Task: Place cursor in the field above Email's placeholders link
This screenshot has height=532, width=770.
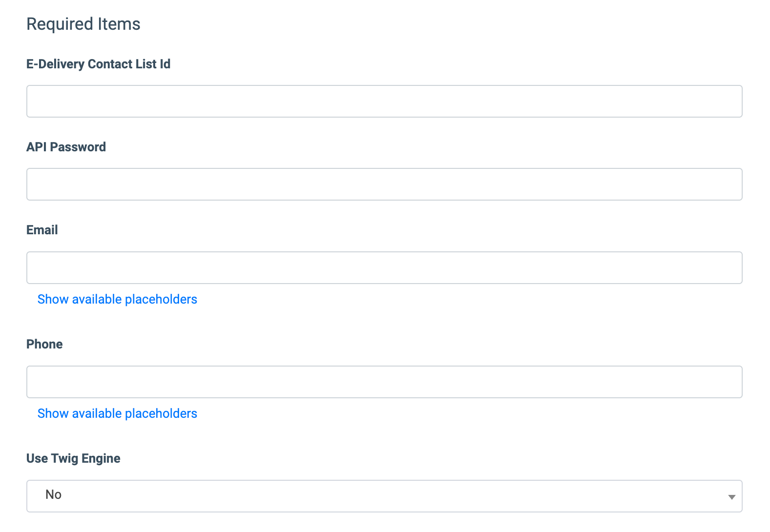Action: tap(384, 268)
